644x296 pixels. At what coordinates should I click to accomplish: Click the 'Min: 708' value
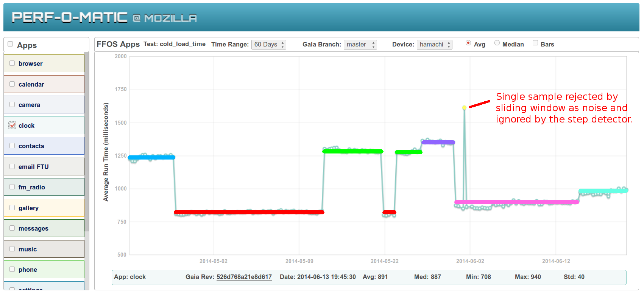click(479, 277)
